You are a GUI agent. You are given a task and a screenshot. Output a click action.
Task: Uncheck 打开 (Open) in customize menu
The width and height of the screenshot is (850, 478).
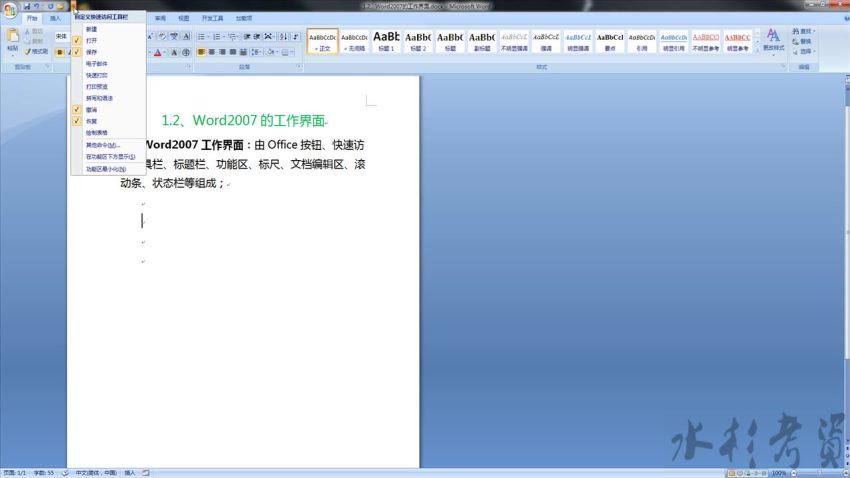click(x=108, y=41)
